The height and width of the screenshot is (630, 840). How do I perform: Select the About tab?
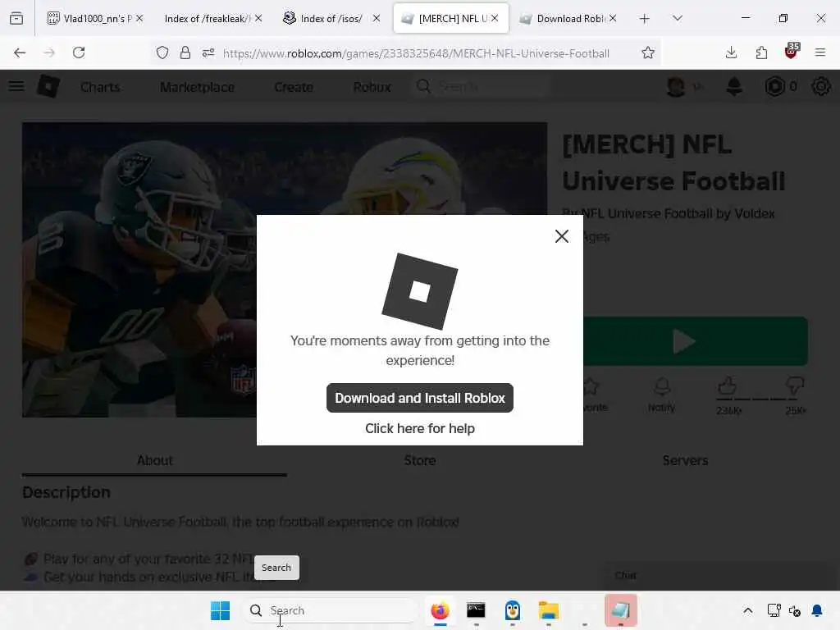(154, 460)
